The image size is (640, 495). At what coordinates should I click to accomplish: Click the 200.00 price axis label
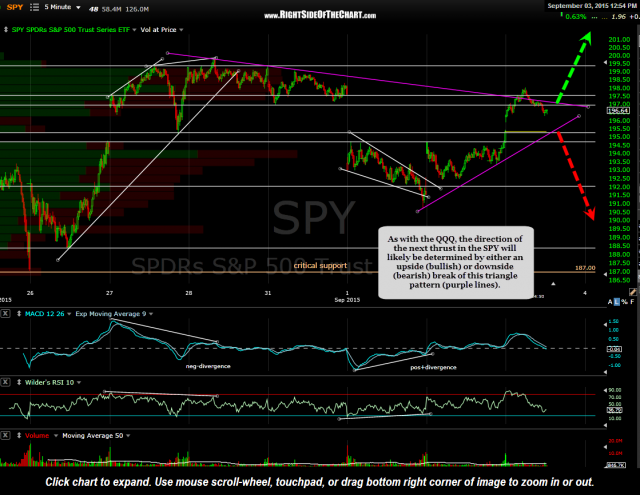click(619, 55)
